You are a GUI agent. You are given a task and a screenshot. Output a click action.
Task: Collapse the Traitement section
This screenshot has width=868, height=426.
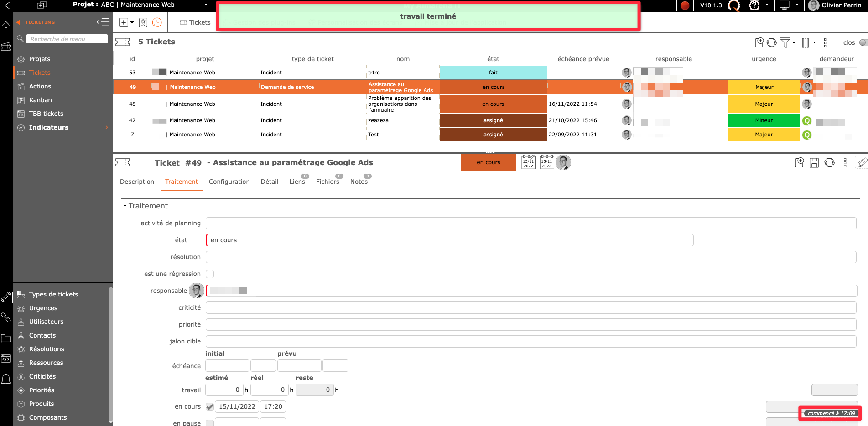pyautogui.click(x=125, y=206)
